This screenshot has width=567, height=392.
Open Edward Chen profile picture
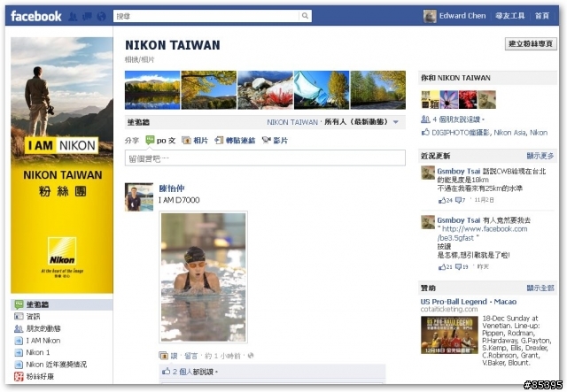(430, 16)
